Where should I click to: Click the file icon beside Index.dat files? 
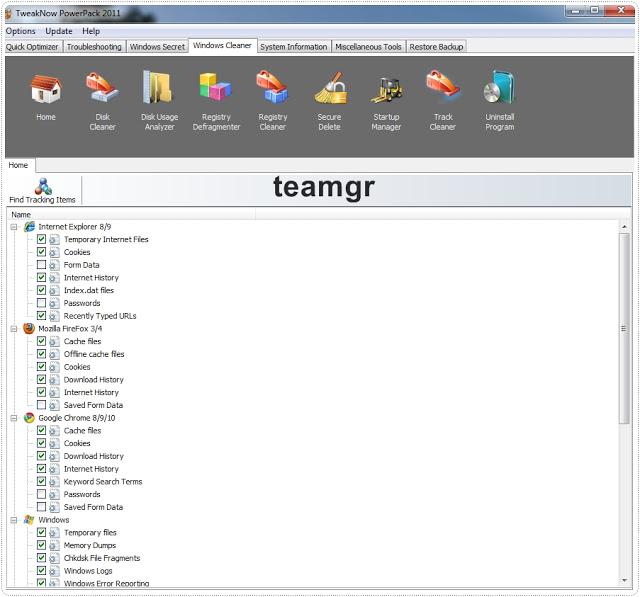tap(54, 291)
